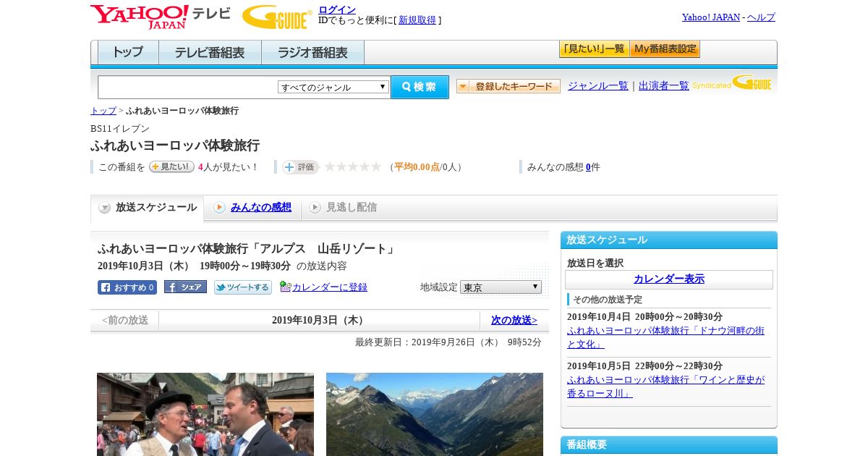Viewport: 868px width, 456px height.
Task: Open the みんなの感想 0件 count link
Action: pos(588,167)
